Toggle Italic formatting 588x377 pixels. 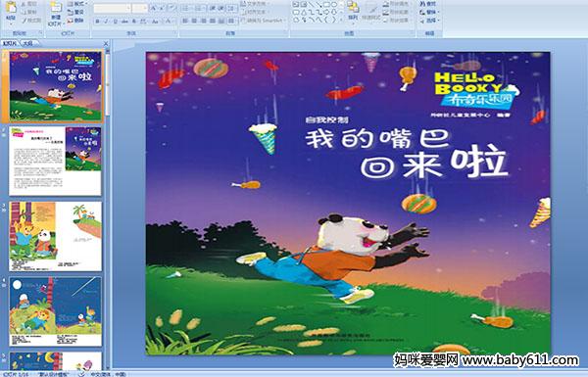[x=106, y=22]
